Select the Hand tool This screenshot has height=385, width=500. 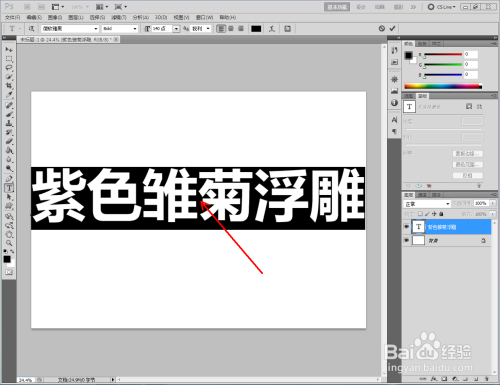click(9, 234)
